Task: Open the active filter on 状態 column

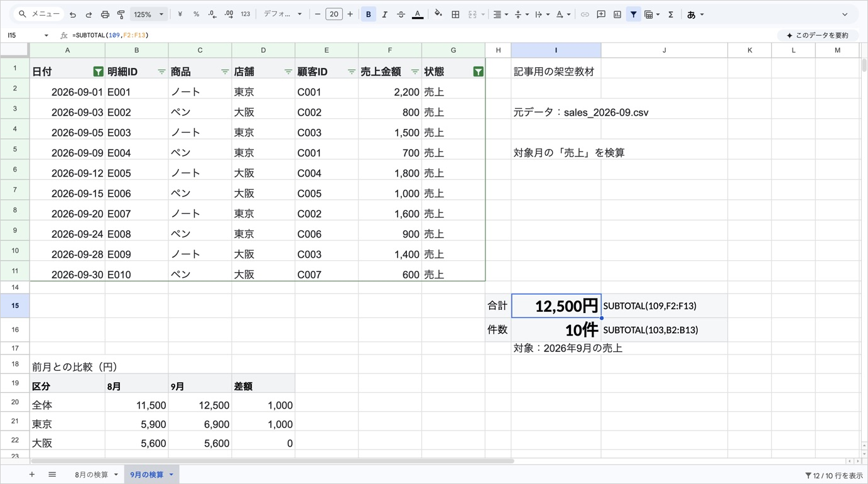Action: coord(478,72)
